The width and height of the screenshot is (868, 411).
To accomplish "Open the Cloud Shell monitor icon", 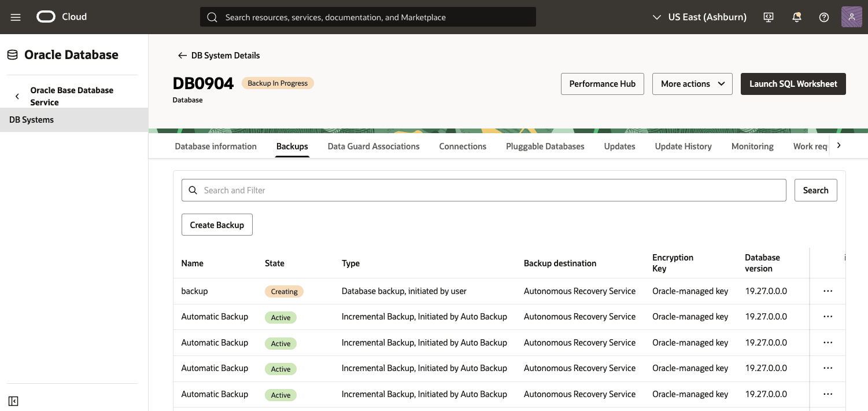I will click(x=768, y=17).
